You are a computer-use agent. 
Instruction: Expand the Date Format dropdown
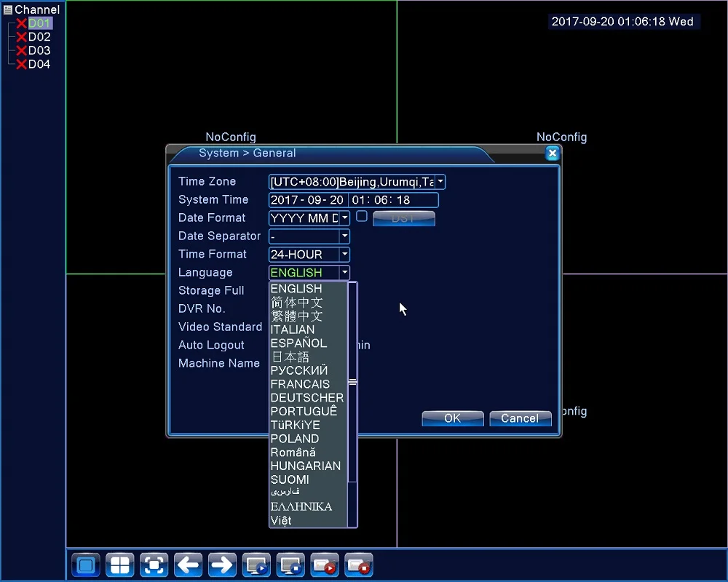[344, 218]
